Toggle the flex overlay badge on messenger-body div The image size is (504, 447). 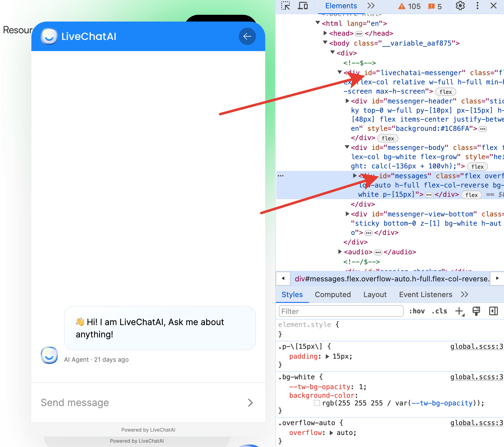point(477,167)
